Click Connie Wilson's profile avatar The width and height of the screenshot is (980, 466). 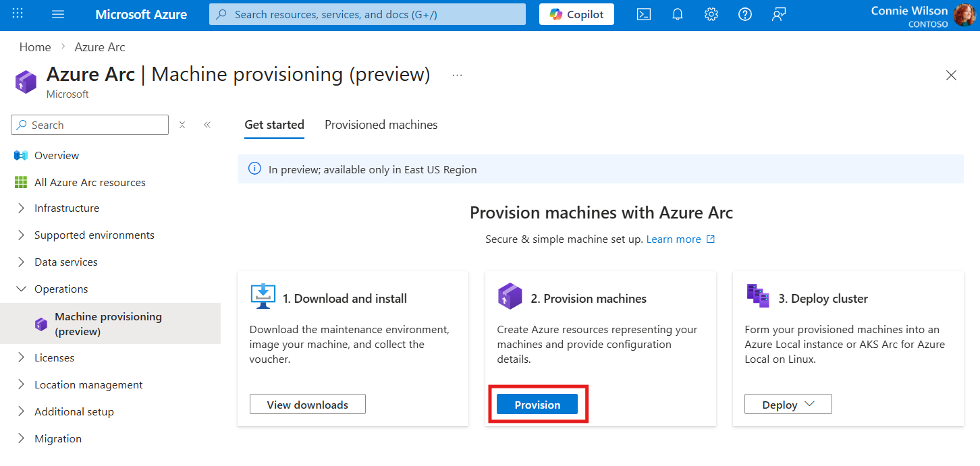point(965,15)
